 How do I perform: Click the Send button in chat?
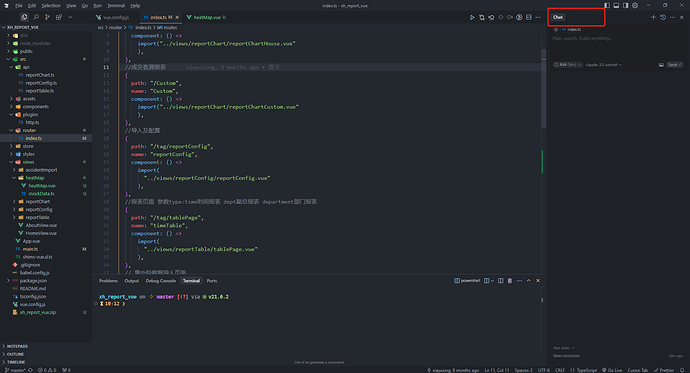click(675, 65)
